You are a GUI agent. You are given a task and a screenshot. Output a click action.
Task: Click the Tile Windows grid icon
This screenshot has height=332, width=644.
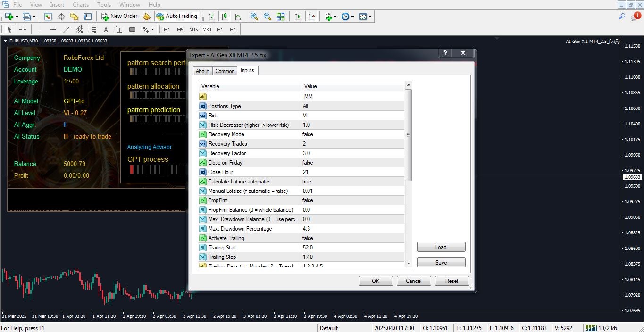(x=281, y=17)
